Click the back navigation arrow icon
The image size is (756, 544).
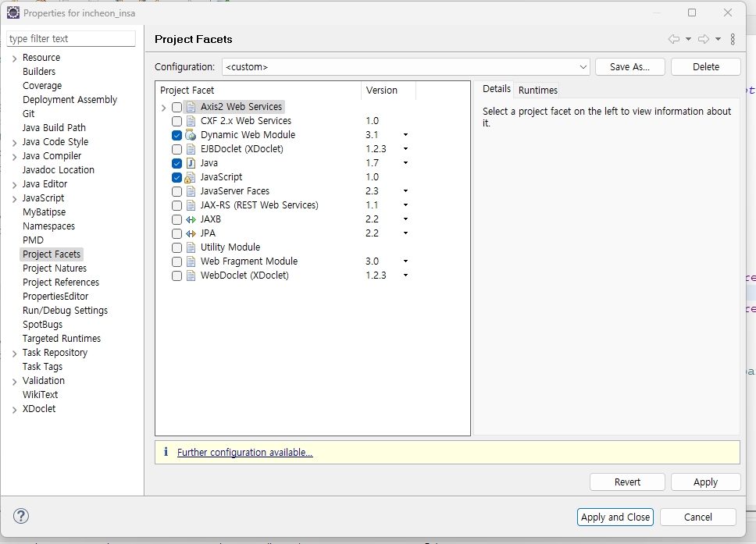pyautogui.click(x=674, y=39)
